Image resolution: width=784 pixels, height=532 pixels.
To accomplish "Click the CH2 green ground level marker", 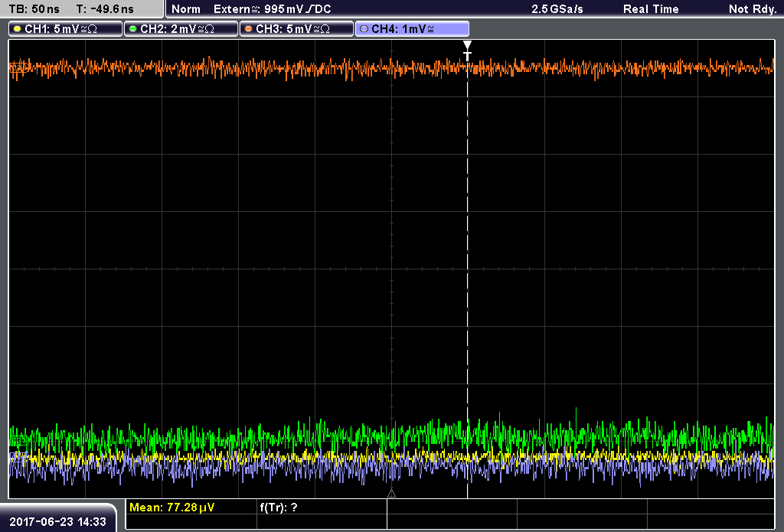I will (x=18, y=440).
